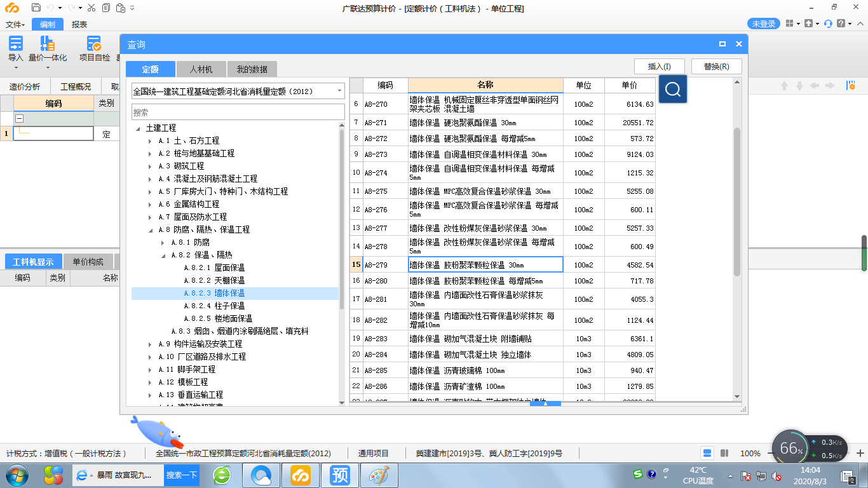Expand the A.8.1 防腐 node

pyautogui.click(x=163, y=242)
